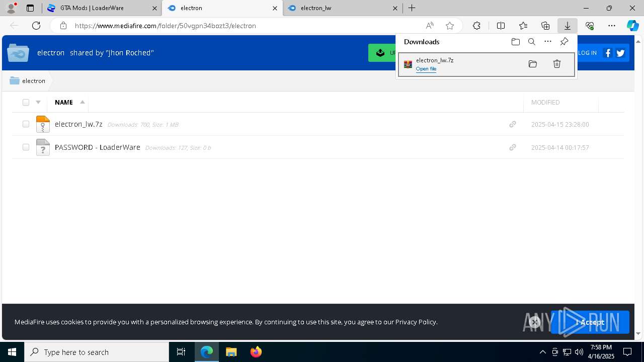The width and height of the screenshot is (644, 362).
Task: Open Browser essentials icon
Action: tap(590, 26)
